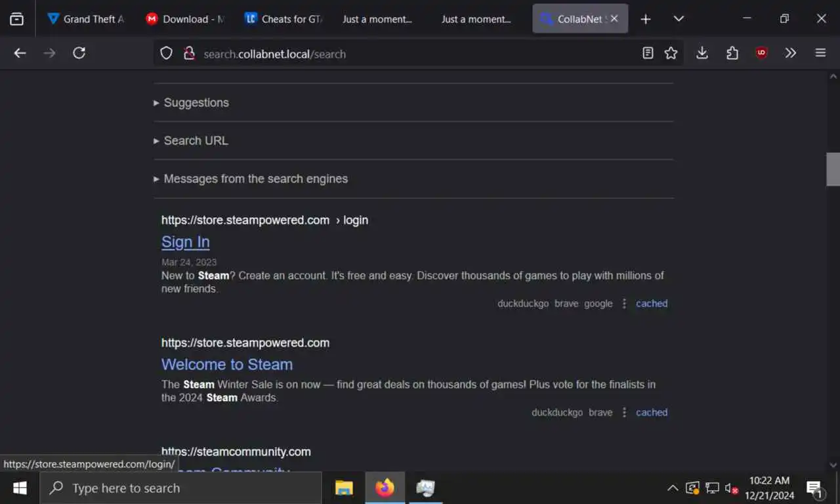Open the Windows Start menu
840x504 pixels.
tap(20, 488)
